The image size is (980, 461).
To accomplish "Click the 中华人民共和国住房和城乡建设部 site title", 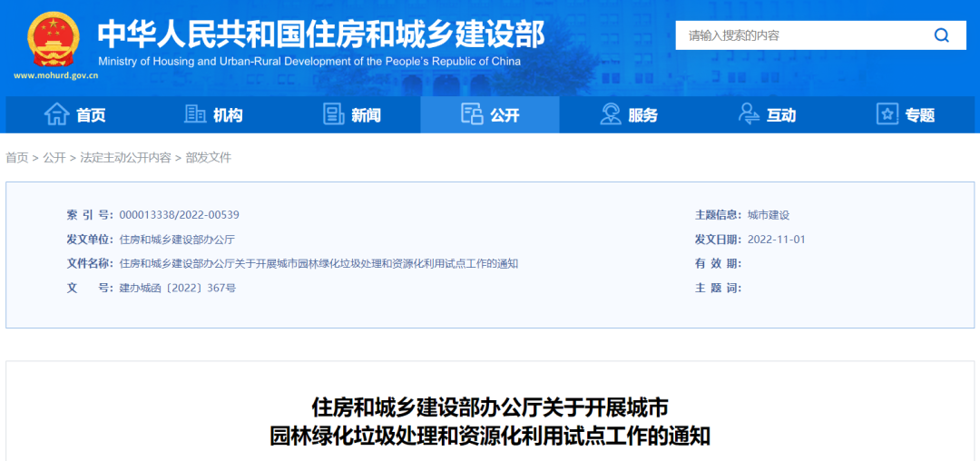I will [x=320, y=34].
